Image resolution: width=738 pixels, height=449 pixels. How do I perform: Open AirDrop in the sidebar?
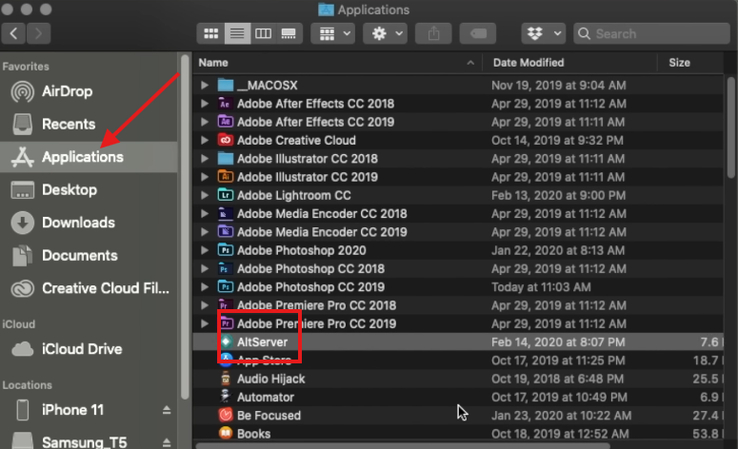coord(88,91)
